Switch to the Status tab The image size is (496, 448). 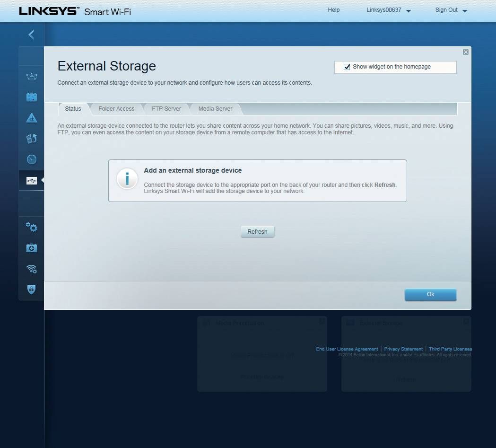pos(73,108)
